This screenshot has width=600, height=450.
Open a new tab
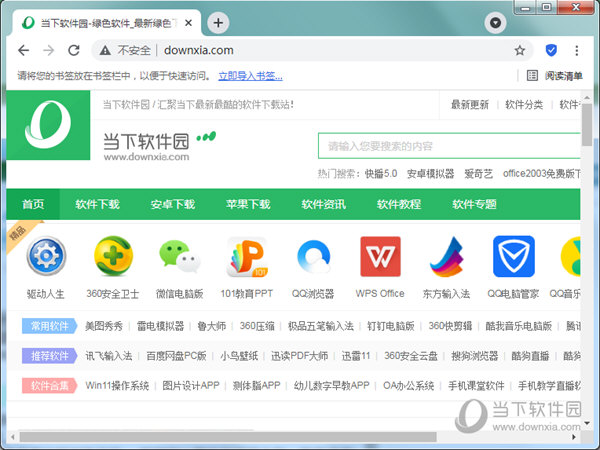[x=218, y=23]
